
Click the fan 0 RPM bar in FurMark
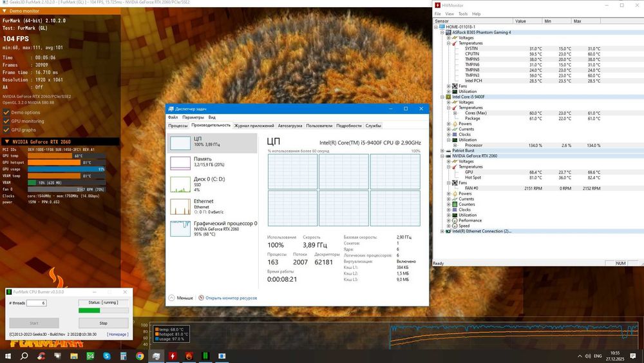coord(66,190)
